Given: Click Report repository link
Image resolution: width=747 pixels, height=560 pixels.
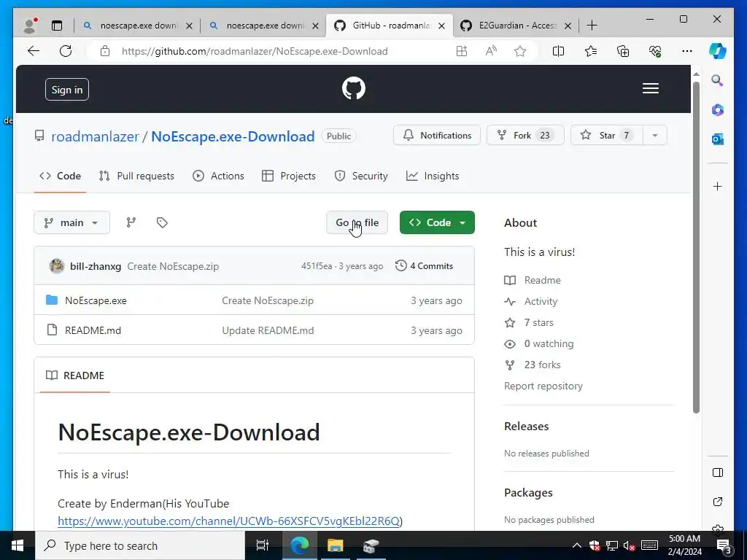Looking at the screenshot, I should (543, 386).
